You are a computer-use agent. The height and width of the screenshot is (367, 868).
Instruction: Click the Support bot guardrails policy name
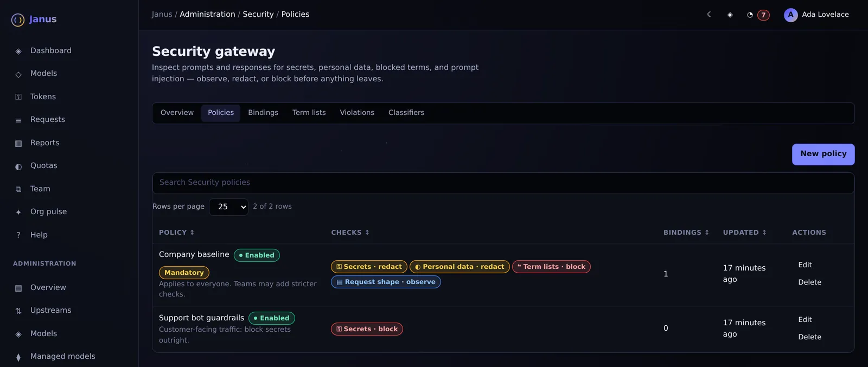coord(201,318)
